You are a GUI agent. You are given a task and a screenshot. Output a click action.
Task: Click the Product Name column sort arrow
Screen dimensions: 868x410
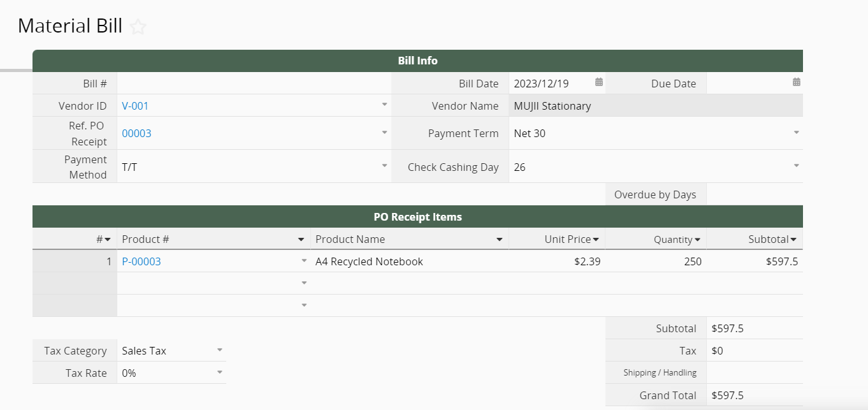(500, 240)
